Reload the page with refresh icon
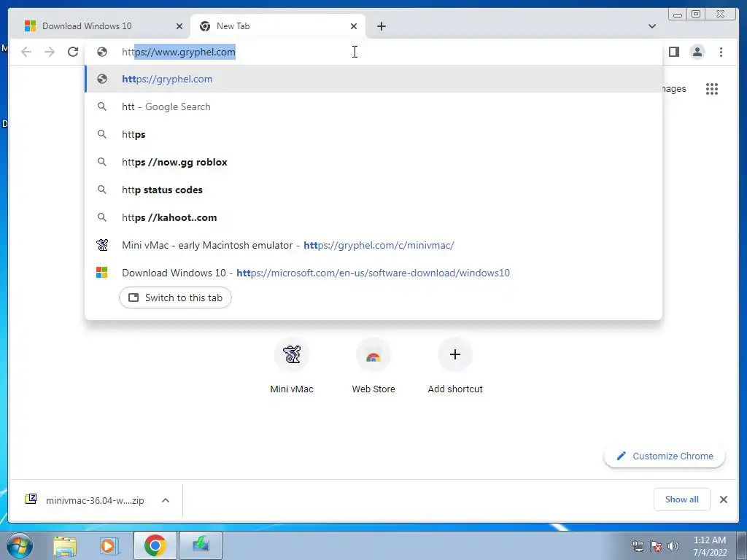Screen dimensions: 747x560 [73, 52]
